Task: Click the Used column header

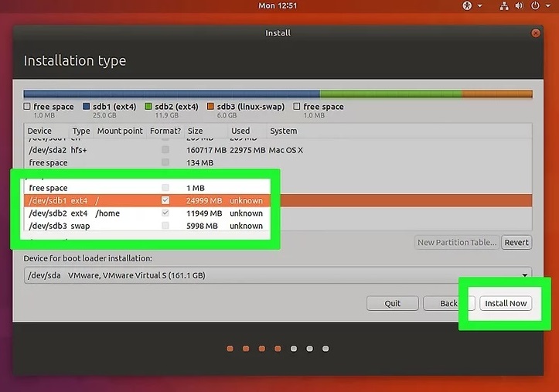Action: click(247, 131)
